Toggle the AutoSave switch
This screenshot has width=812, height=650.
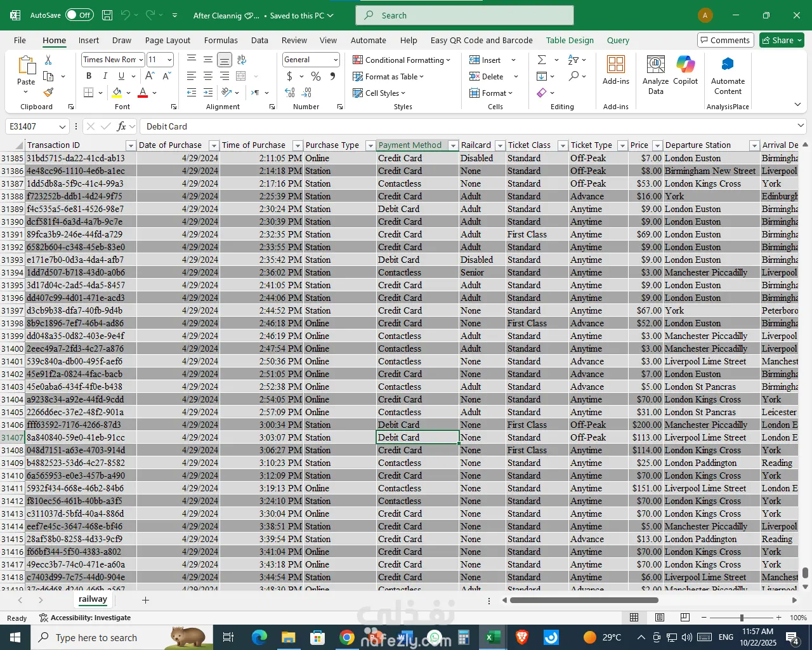coord(79,15)
